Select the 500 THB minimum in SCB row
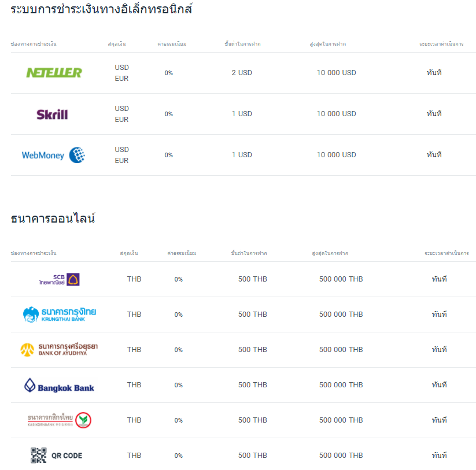The height and width of the screenshot is (470, 476). [x=253, y=279]
